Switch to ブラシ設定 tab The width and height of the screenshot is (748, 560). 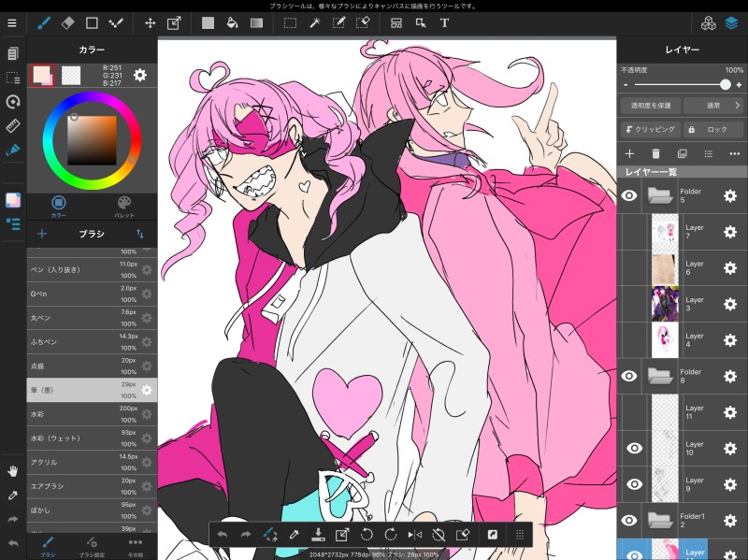[x=91, y=547]
